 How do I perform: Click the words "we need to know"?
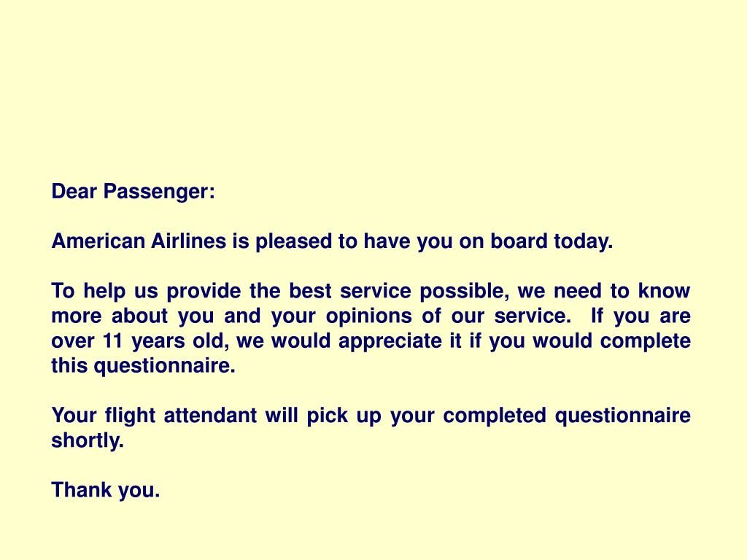(604, 291)
